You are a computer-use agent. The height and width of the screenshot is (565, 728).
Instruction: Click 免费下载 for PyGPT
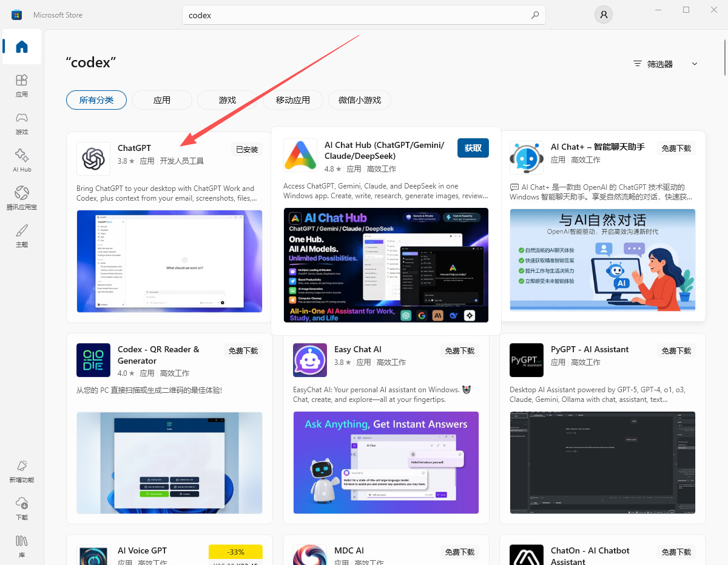676,350
